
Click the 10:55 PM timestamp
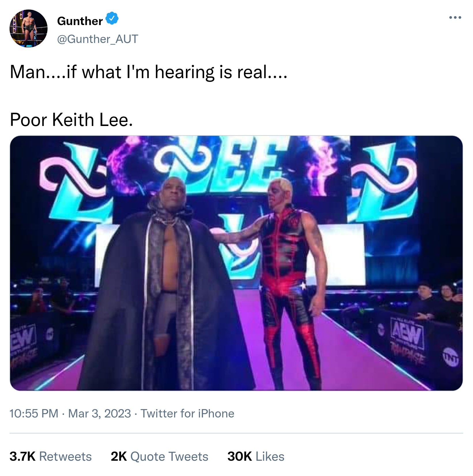point(34,413)
